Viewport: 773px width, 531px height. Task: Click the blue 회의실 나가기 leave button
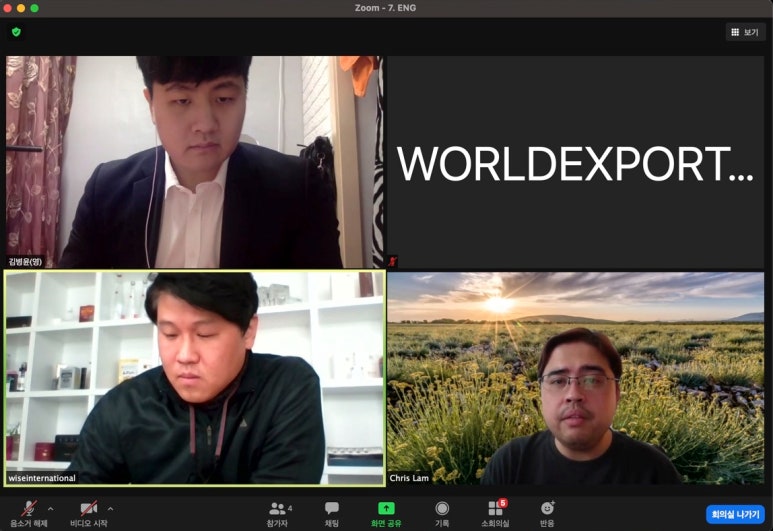coord(735,514)
